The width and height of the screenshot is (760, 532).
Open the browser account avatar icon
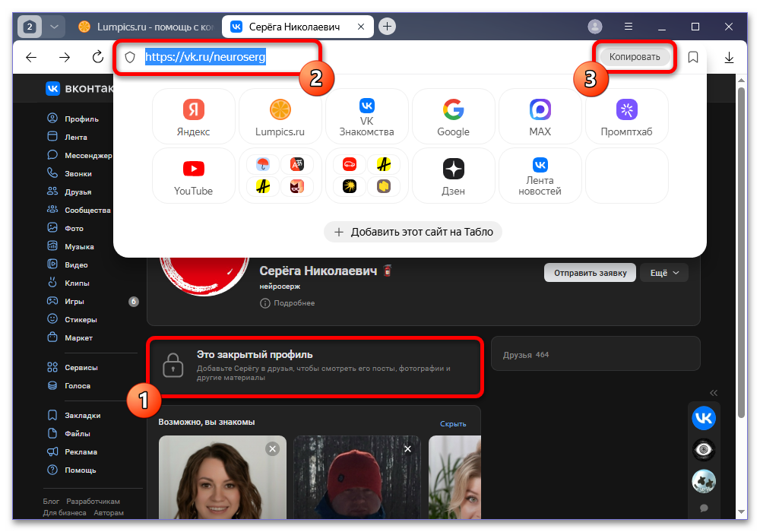tap(595, 27)
